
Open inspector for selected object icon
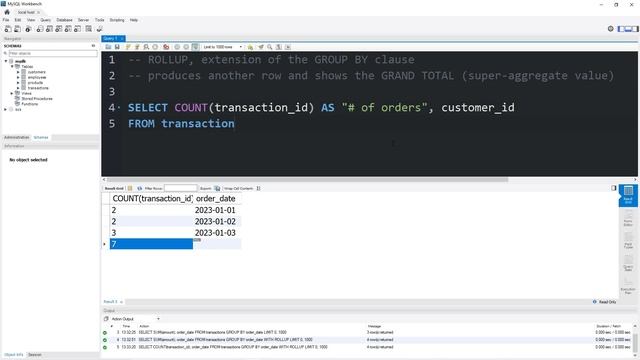point(28,29)
